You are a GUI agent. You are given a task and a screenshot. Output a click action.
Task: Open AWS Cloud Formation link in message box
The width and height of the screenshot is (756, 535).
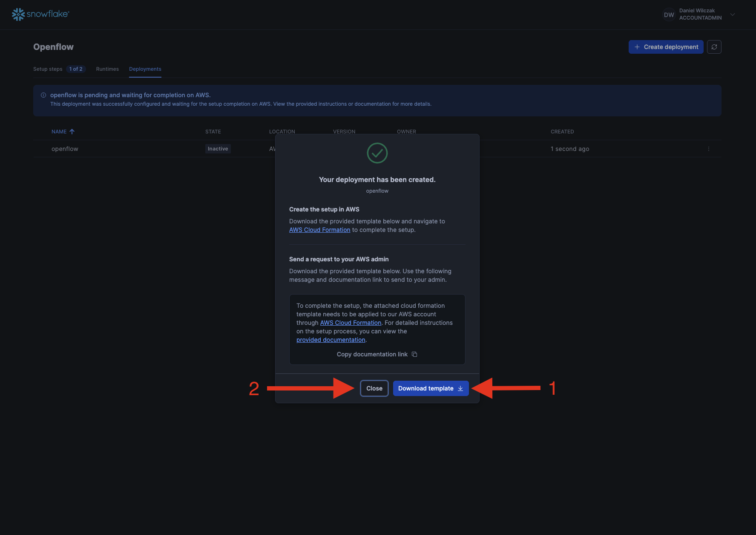tap(351, 323)
